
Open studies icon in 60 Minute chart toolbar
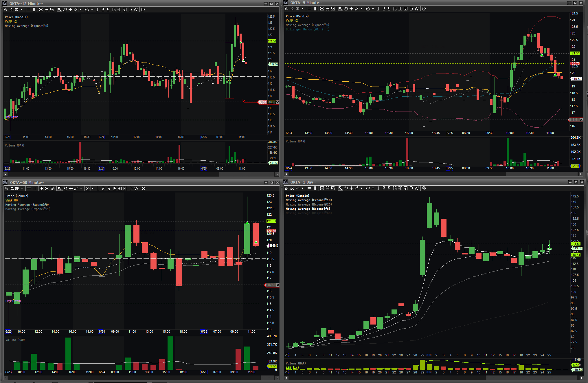pos(12,188)
